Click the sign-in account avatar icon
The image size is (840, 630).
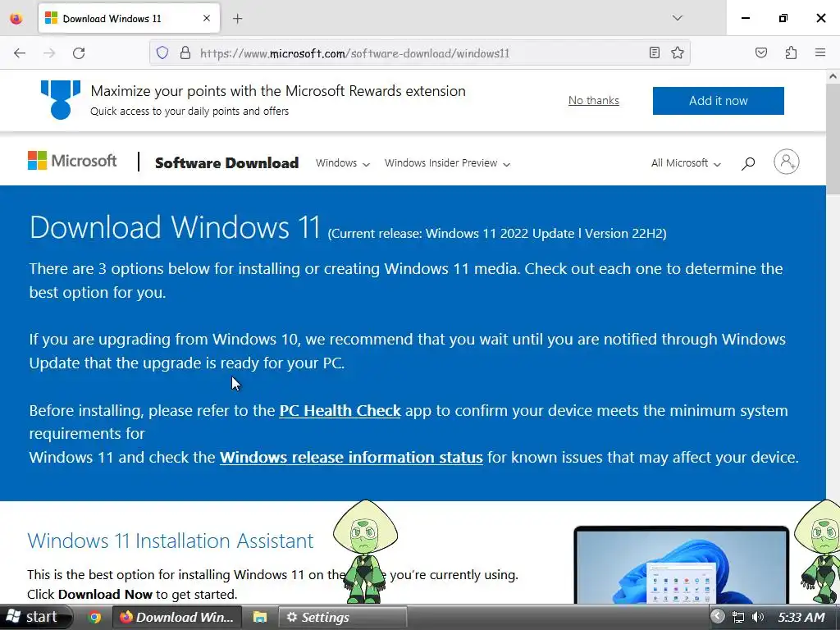pos(787,162)
